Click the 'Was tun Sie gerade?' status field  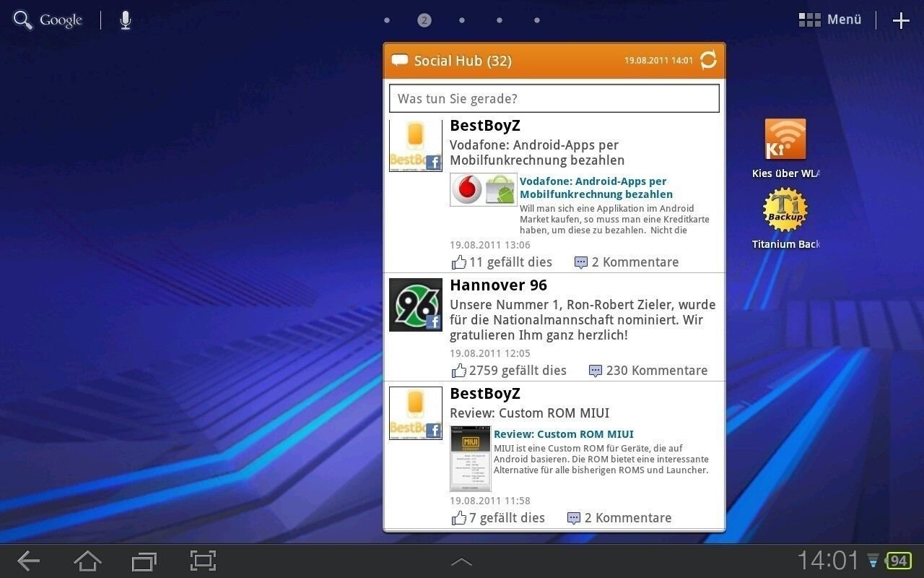coord(554,98)
